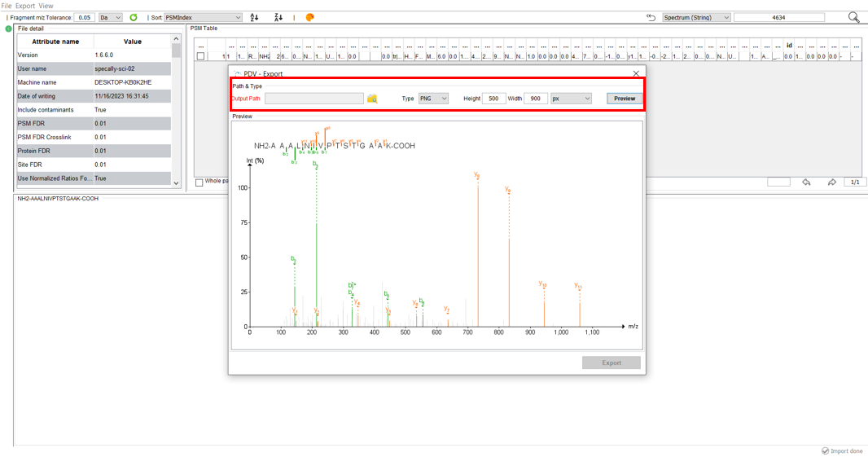Click the Attribute name column header
Image resolution: width=868 pixels, height=457 pixels.
55,42
